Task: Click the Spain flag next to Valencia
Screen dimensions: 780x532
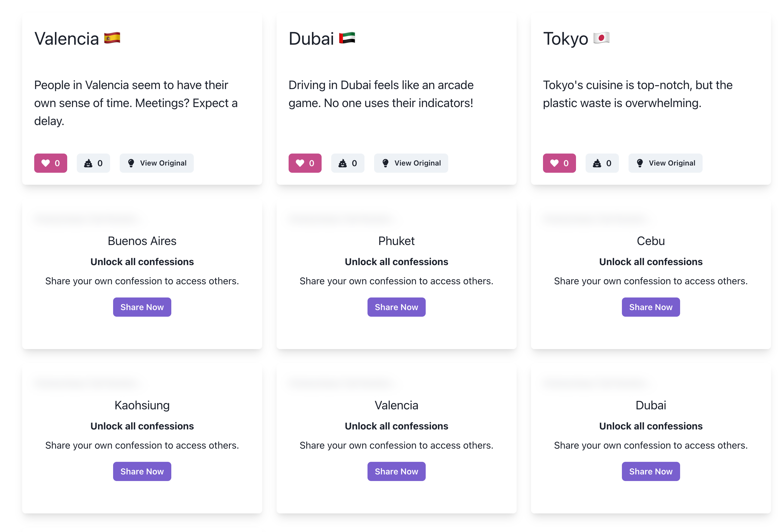Action: coord(112,38)
